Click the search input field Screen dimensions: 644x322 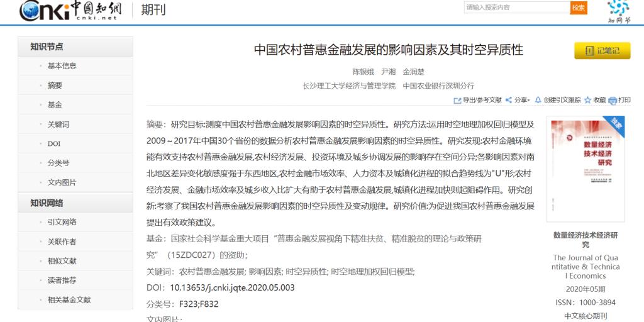point(516,8)
